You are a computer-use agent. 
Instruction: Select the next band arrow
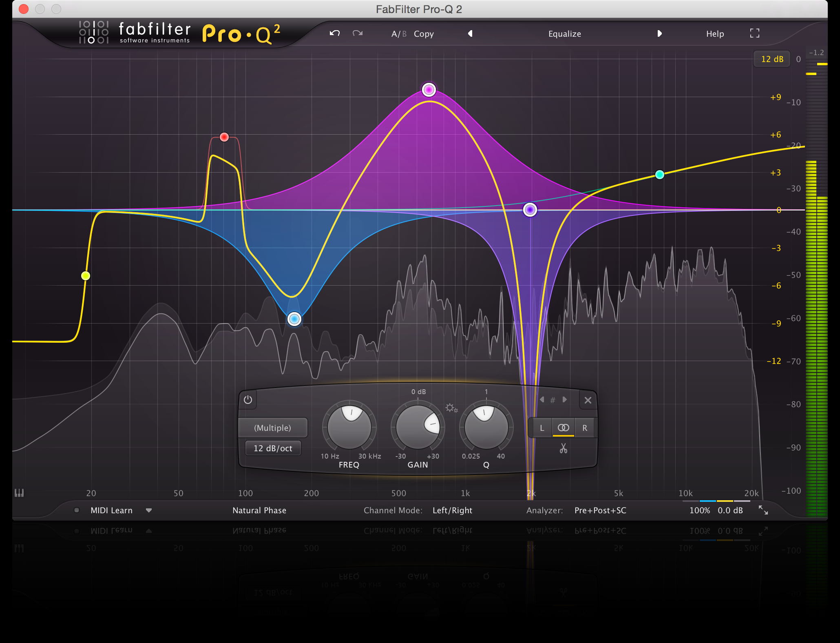click(565, 399)
